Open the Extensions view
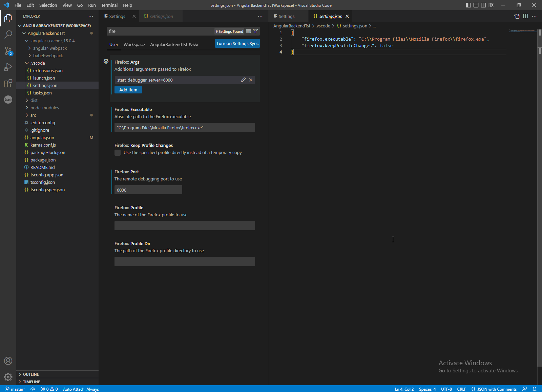Viewport: 542px width, 392px height. pyautogui.click(x=8, y=83)
